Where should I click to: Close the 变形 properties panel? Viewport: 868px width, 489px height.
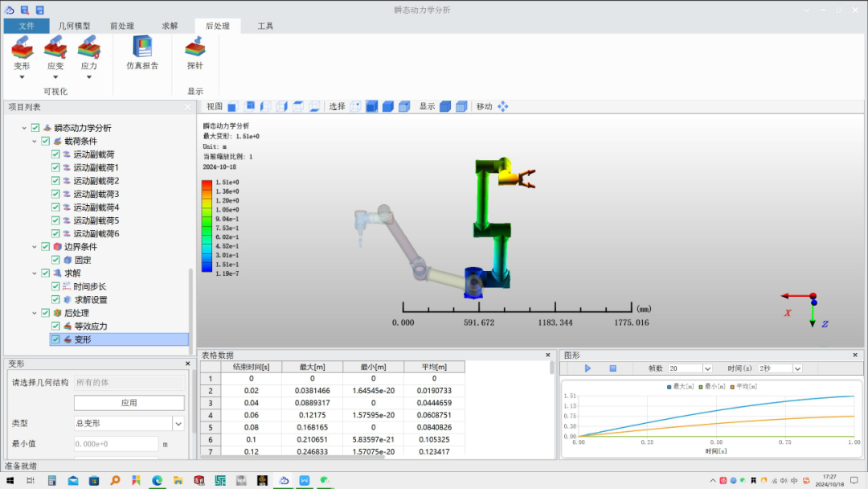click(x=187, y=364)
